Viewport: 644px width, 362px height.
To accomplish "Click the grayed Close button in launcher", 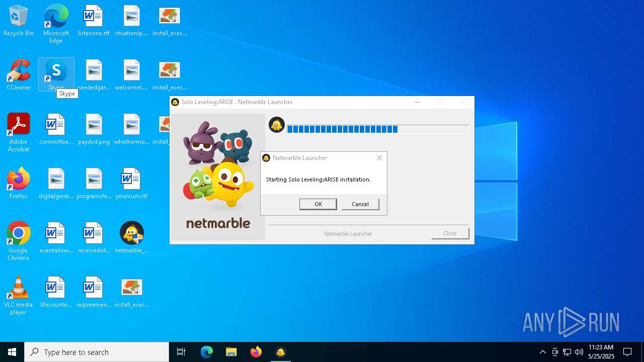I will coord(450,233).
